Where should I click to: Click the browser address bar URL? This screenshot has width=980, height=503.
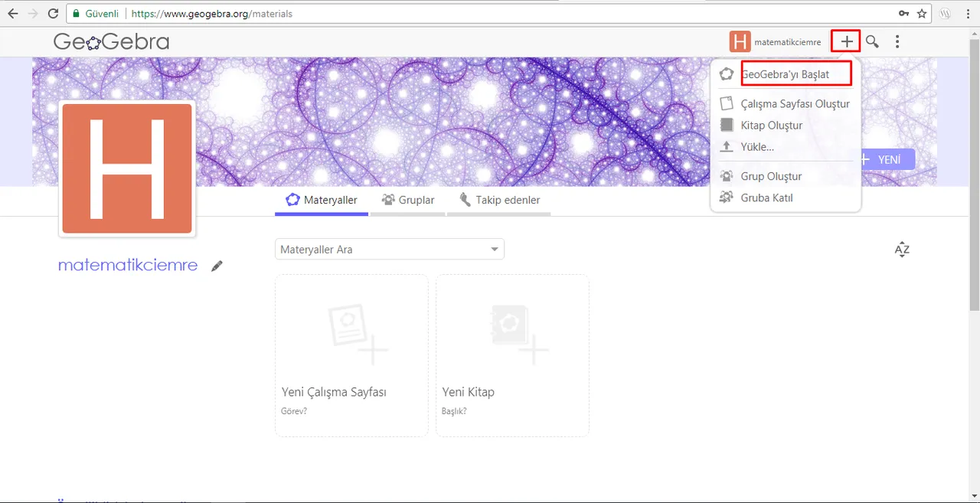211,14
